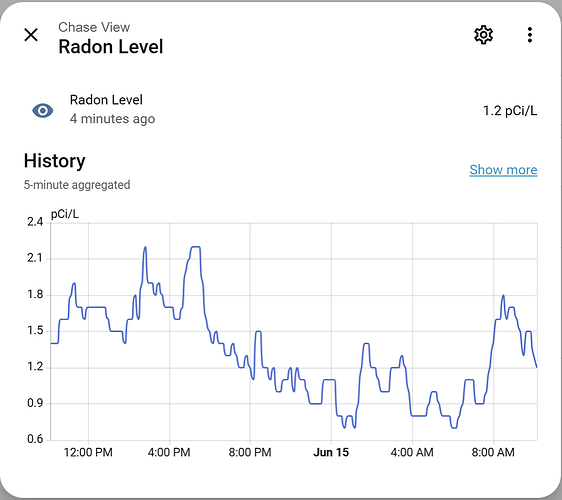562x500 pixels.
Task: Click the eye icon beside Radon Level
Action: 43,111
